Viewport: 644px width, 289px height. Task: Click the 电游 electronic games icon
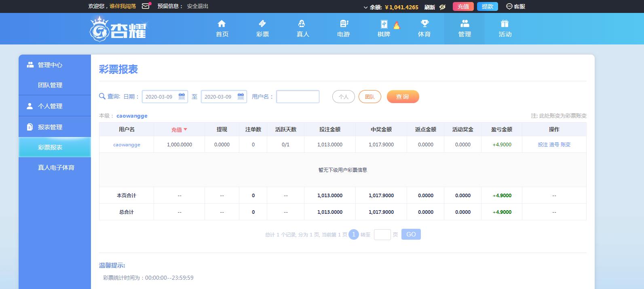343,23
